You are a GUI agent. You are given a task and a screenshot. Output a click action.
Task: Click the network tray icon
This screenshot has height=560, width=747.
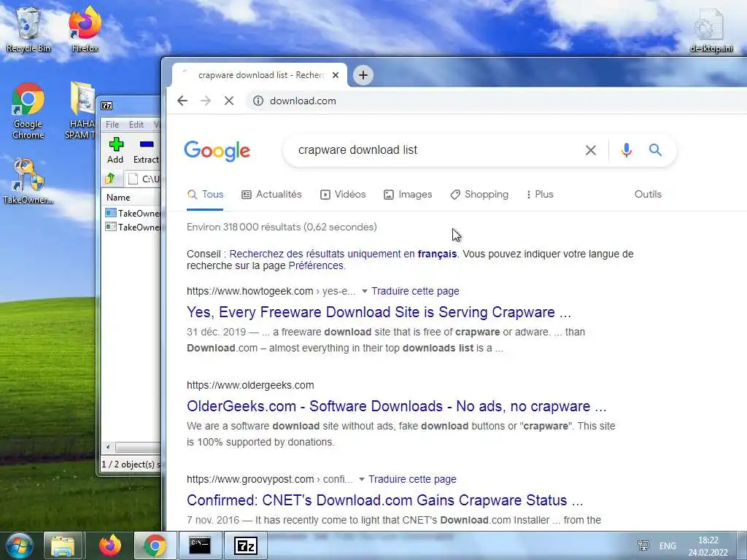click(643, 545)
